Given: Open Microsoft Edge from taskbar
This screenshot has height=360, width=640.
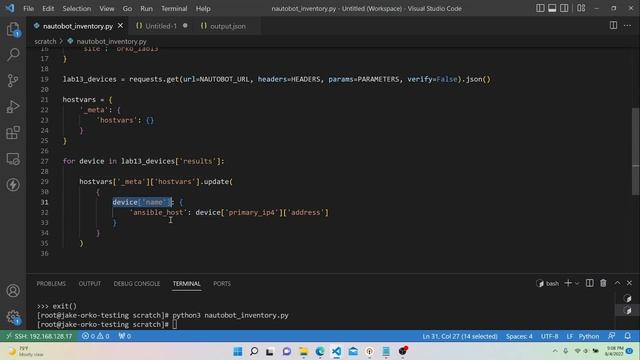Looking at the screenshot, I should tap(320, 351).
